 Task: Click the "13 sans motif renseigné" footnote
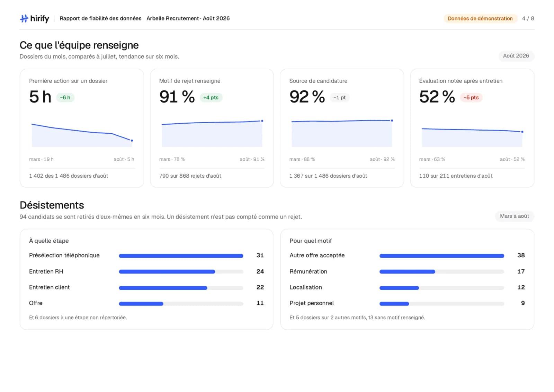tap(396, 318)
